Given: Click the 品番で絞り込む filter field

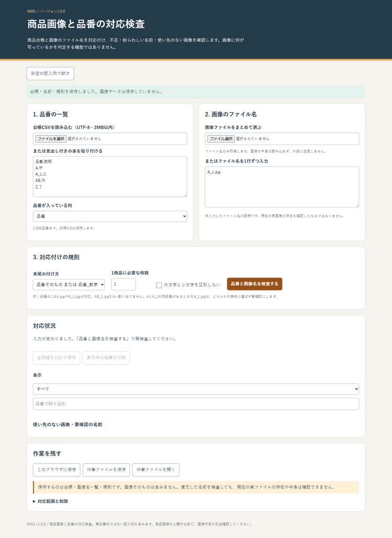Looking at the screenshot, I should pos(196,404).
